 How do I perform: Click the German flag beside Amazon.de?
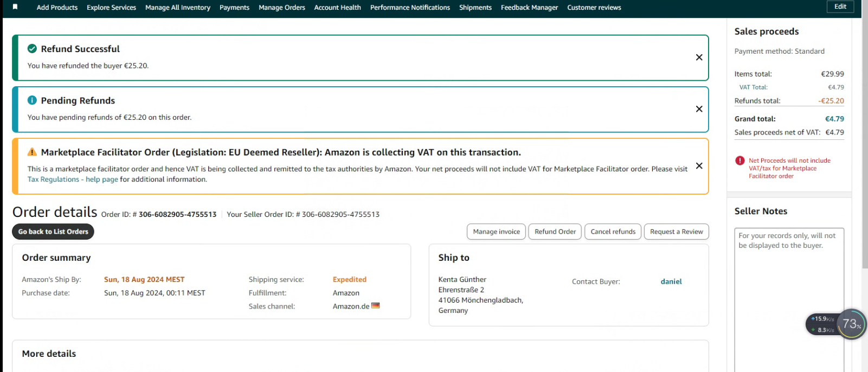(x=375, y=306)
